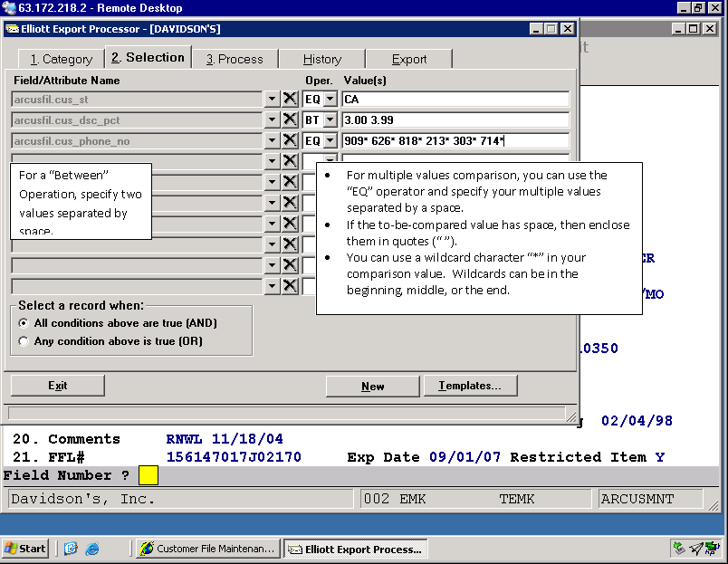Expand the operator dropdown for the phone number row
Image resolution: width=728 pixels, height=564 pixels.
pyautogui.click(x=330, y=140)
